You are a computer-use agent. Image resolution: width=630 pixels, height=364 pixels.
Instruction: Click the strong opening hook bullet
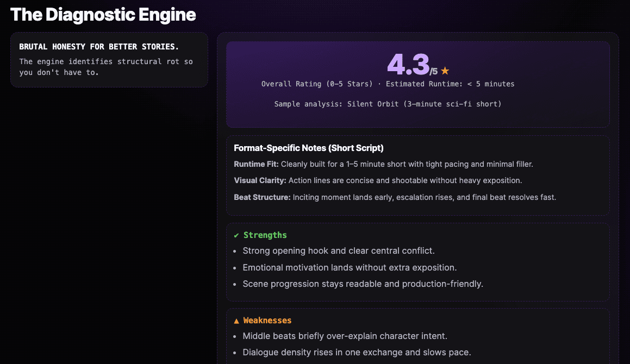[338, 251]
